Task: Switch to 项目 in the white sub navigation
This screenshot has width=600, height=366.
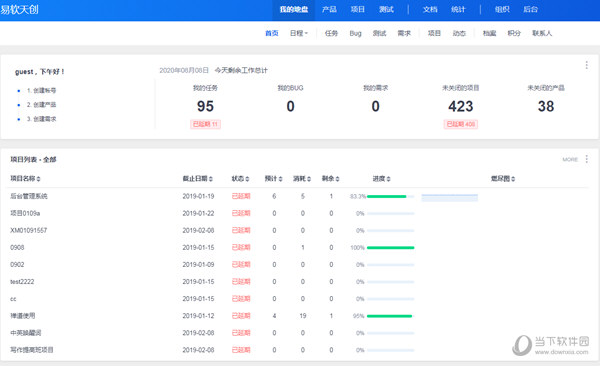Action: pyautogui.click(x=434, y=33)
